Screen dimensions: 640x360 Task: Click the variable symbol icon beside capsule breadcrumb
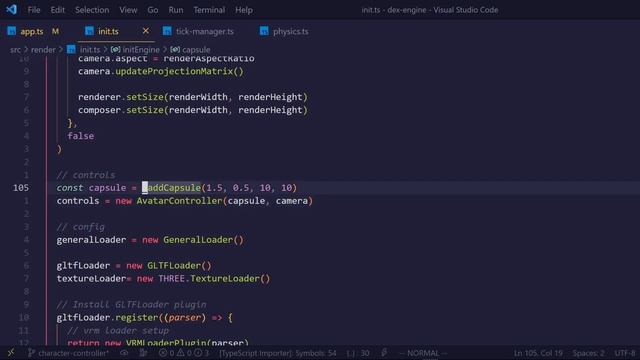175,49
